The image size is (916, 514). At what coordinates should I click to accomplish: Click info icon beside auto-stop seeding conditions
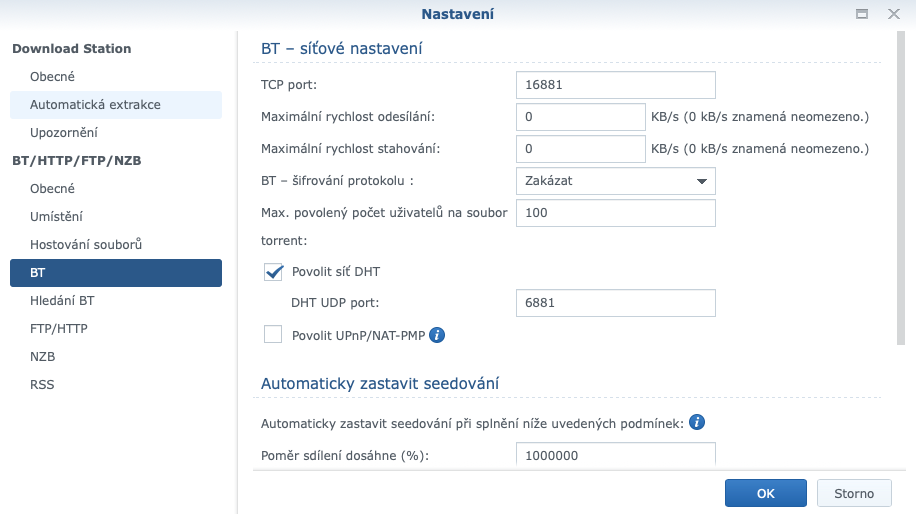click(697, 422)
